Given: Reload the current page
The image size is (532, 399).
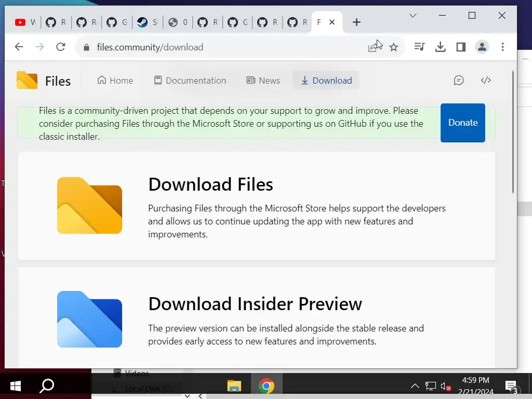Looking at the screenshot, I should (x=60, y=47).
